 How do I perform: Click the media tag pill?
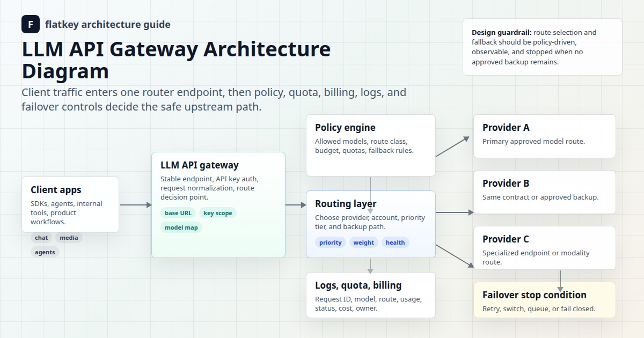click(69, 238)
